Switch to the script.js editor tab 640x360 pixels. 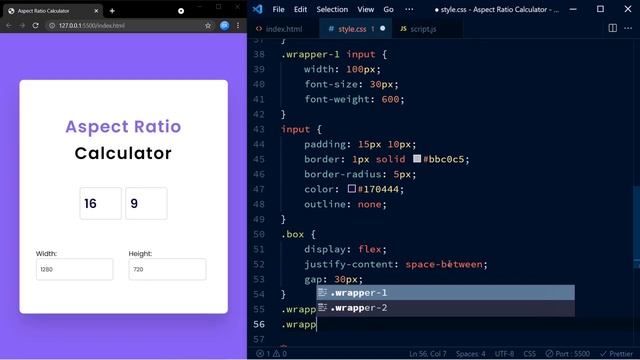point(423,29)
